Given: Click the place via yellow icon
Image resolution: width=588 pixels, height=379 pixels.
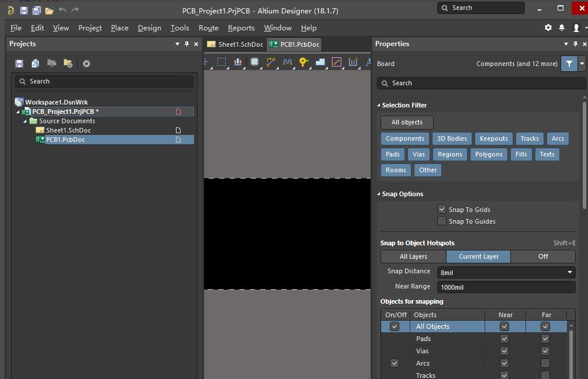Looking at the screenshot, I should (303, 62).
